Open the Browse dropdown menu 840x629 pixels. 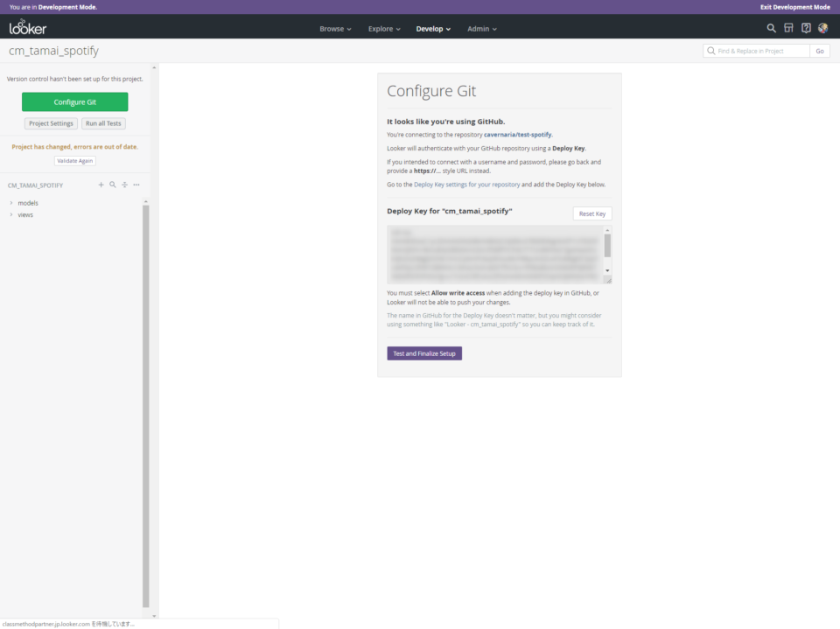coord(335,29)
